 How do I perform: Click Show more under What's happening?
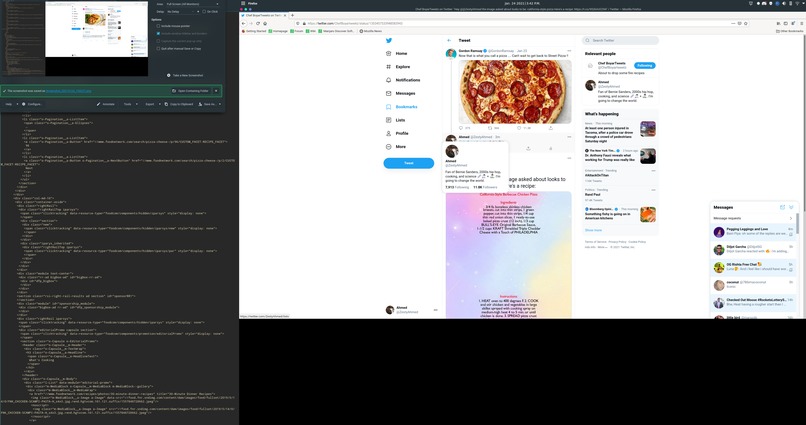pos(593,230)
